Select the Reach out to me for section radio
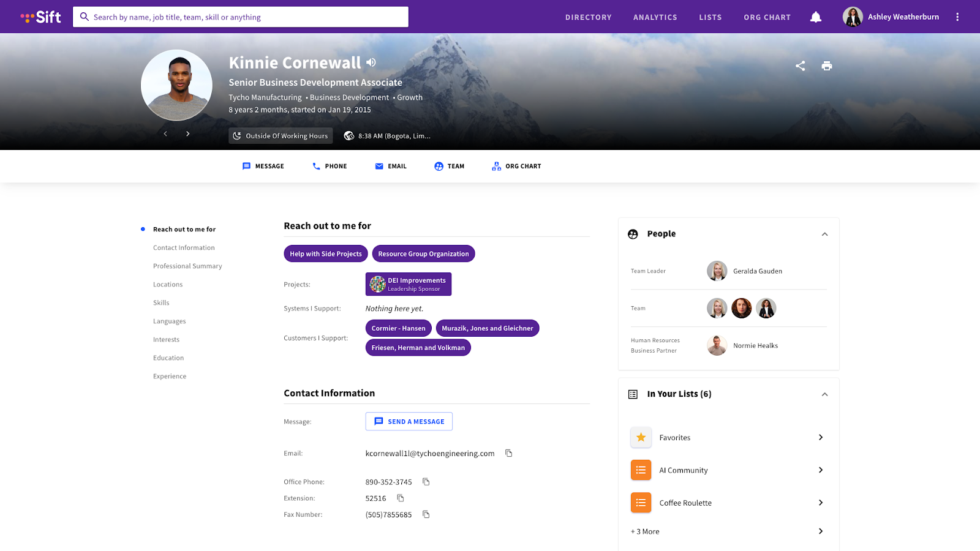 click(x=142, y=229)
